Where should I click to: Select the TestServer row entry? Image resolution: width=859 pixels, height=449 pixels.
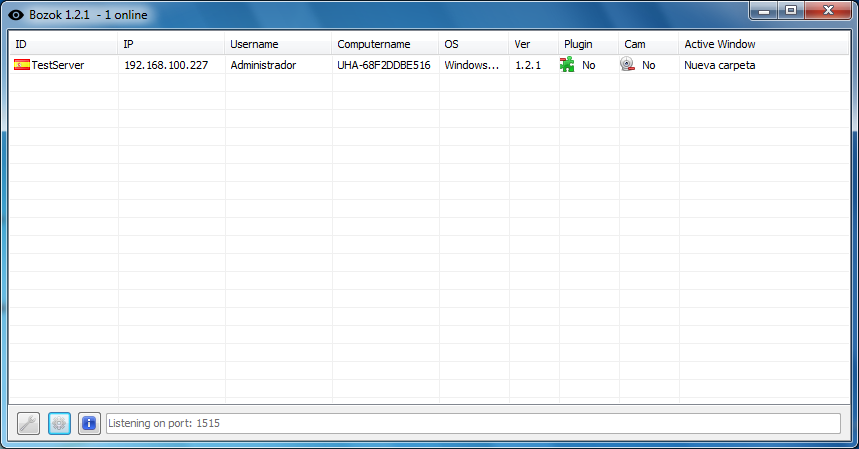(58, 65)
